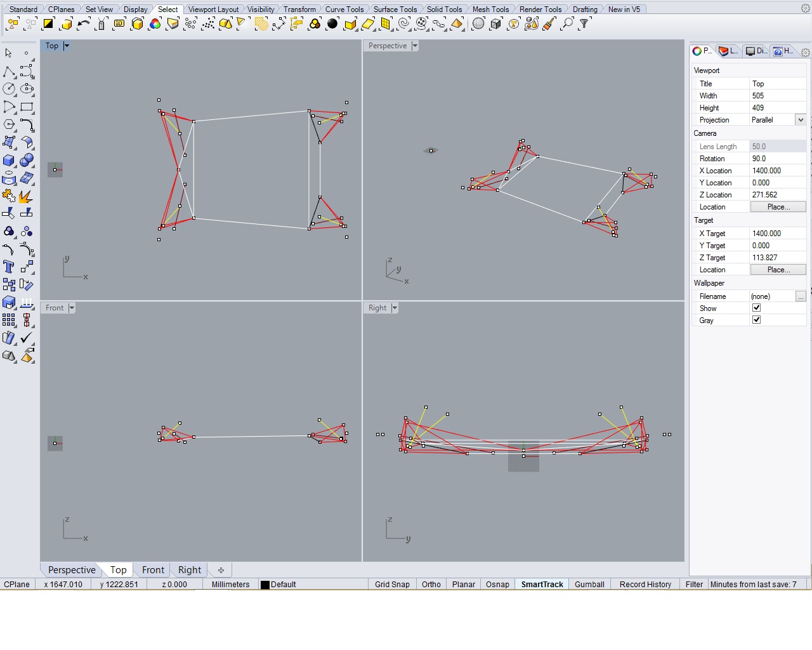Open the Projection dropdown

pyautogui.click(x=801, y=120)
